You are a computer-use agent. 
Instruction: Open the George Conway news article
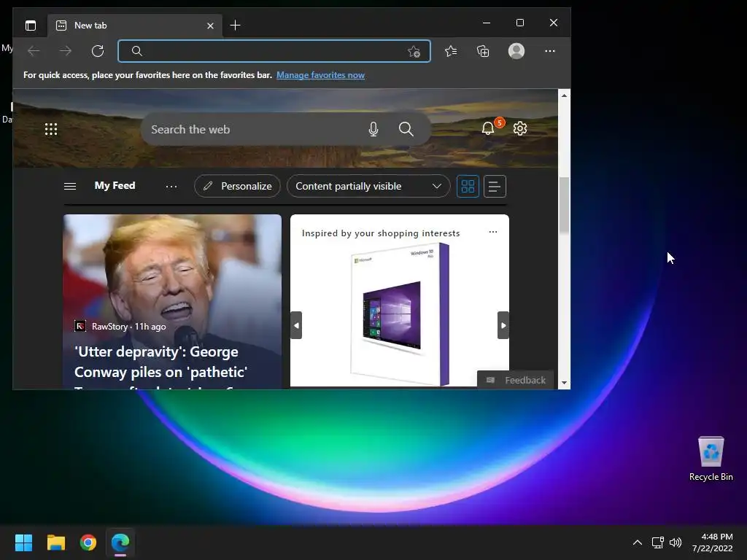(x=172, y=301)
